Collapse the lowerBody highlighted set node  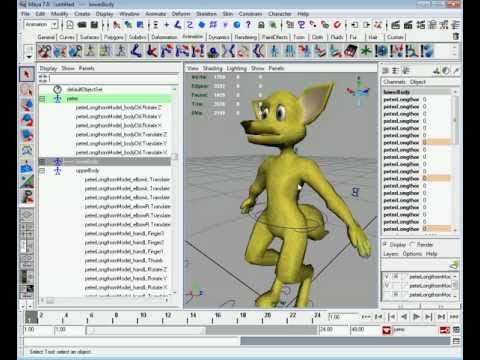42,162
